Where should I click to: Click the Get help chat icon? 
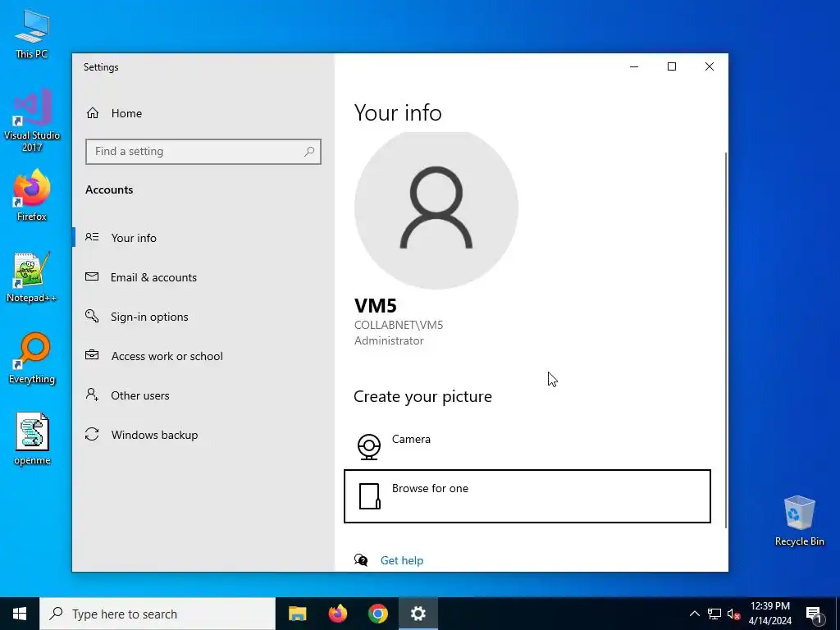coord(361,559)
